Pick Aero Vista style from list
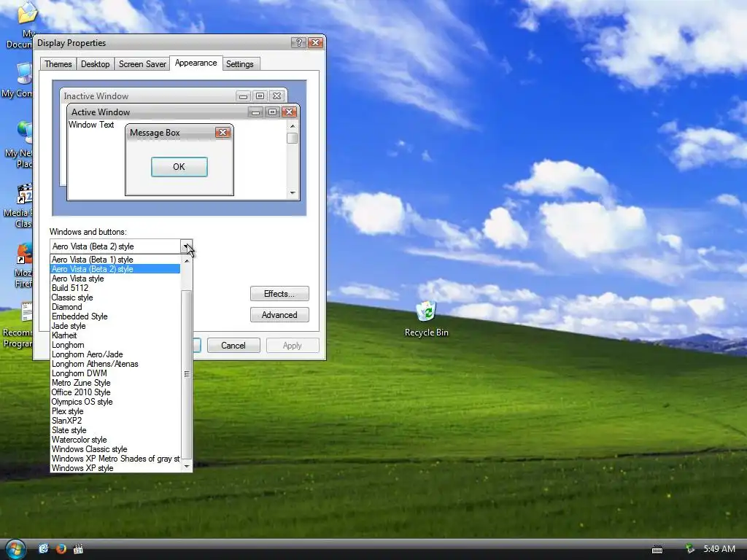Viewport: 747px width, 560px height. click(x=115, y=279)
